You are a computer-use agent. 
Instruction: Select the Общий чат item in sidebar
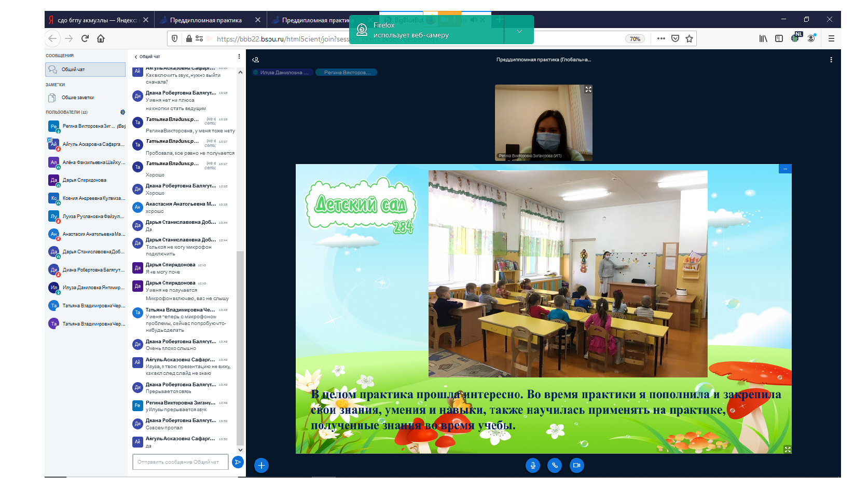tap(86, 70)
